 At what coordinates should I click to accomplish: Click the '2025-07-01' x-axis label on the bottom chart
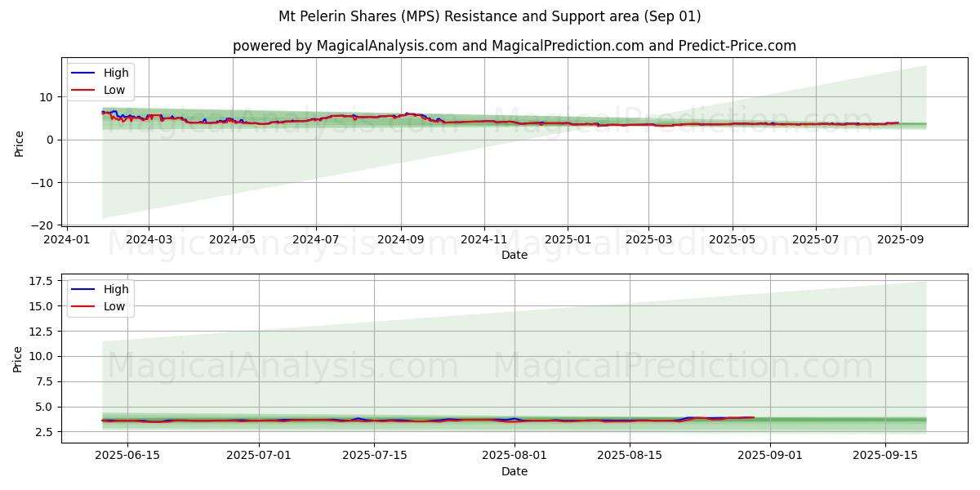tap(259, 457)
